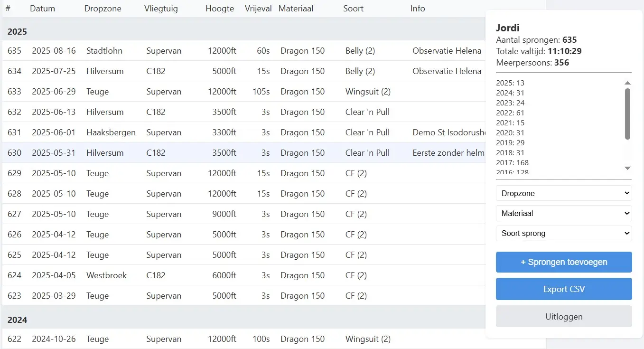
Task: Sort the table by the Hoogte column
Action: click(219, 8)
